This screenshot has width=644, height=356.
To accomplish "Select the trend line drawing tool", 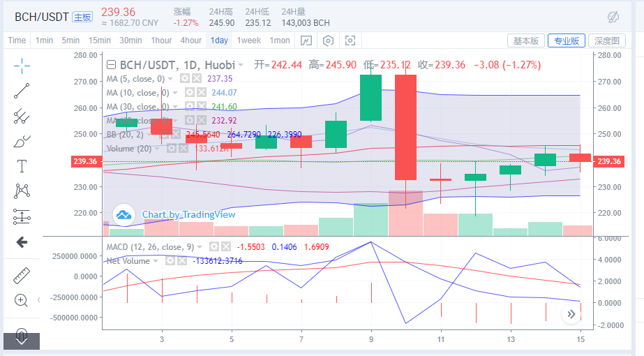I will [x=22, y=91].
